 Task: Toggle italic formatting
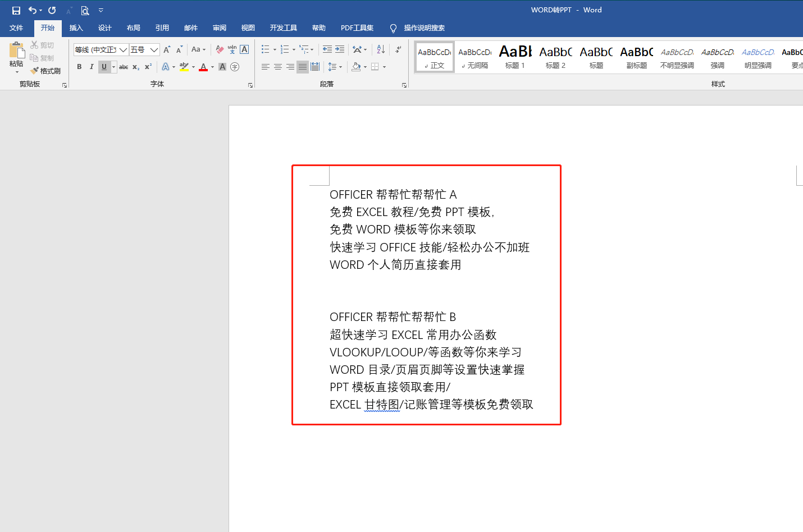(x=92, y=67)
